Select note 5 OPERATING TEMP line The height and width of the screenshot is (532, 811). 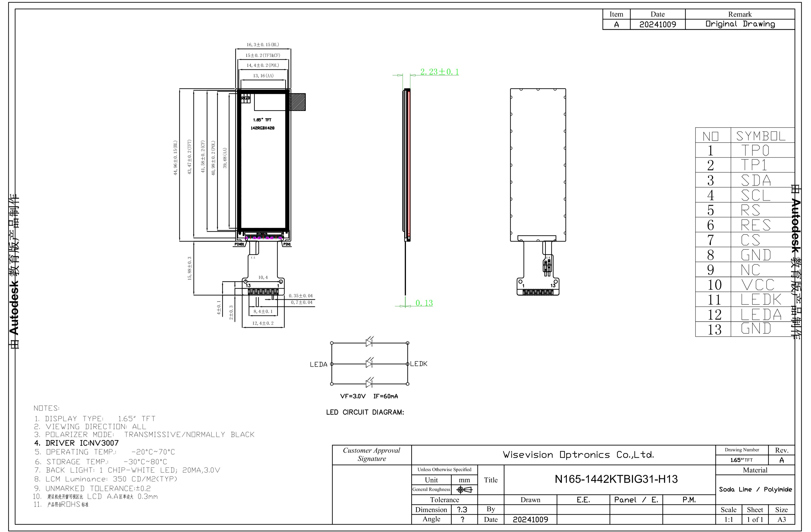[x=105, y=452]
